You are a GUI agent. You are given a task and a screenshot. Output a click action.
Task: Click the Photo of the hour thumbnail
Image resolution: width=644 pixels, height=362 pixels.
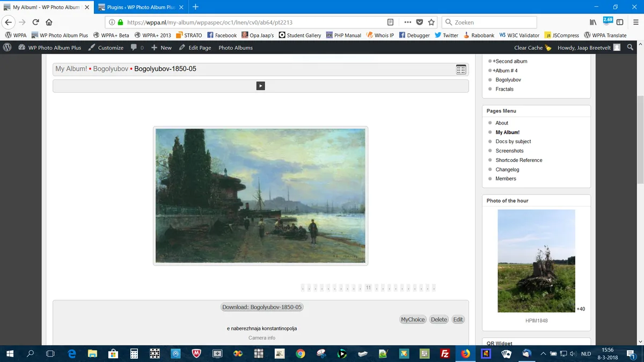[x=536, y=261]
